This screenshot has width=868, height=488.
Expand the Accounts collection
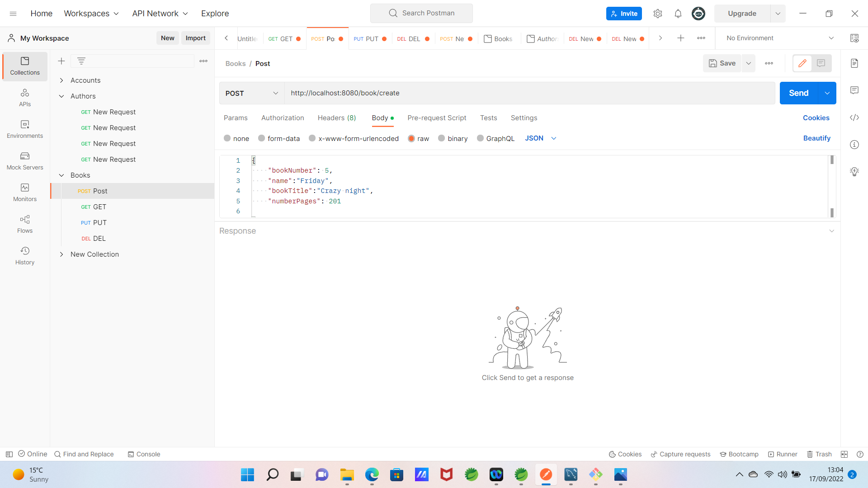click(x=61, y=80)
